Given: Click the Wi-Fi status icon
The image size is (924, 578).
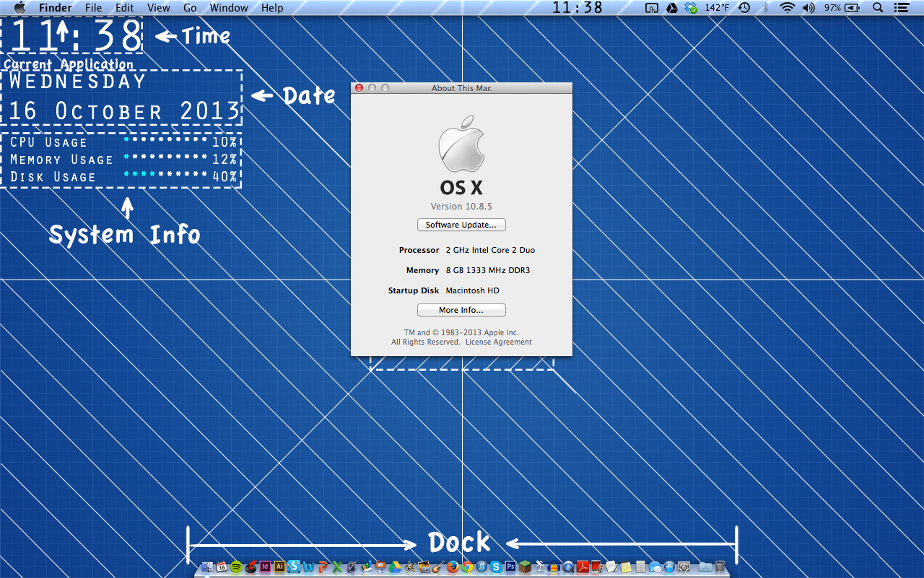Looking at the screenshot, I should pyautogui.click(x=787, y=8).
